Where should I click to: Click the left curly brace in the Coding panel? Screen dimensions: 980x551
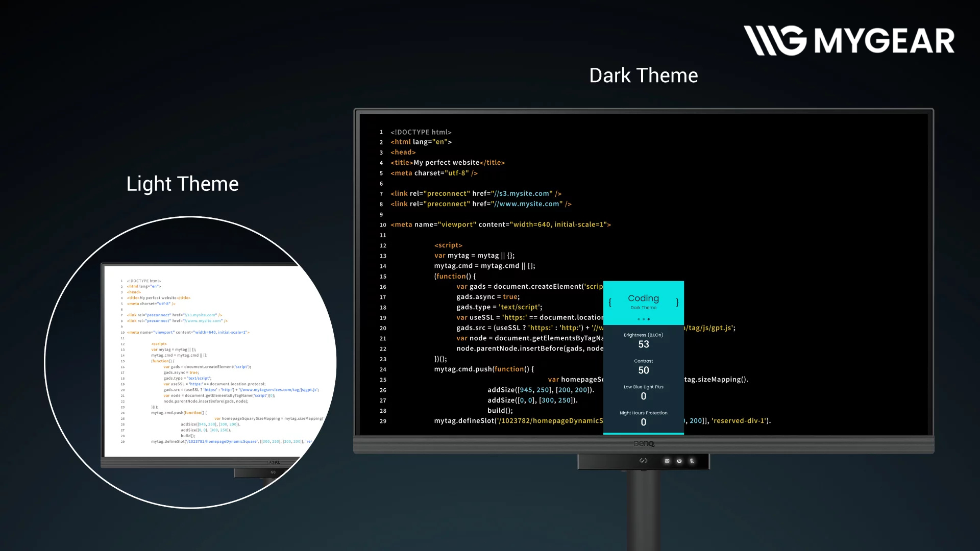click(610, 303)
